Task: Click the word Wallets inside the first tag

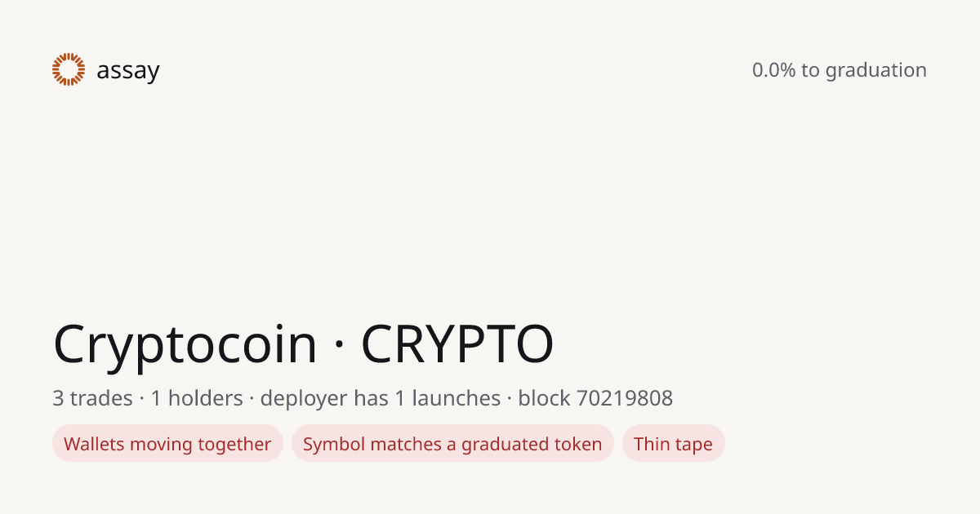Action: point(94,444)
